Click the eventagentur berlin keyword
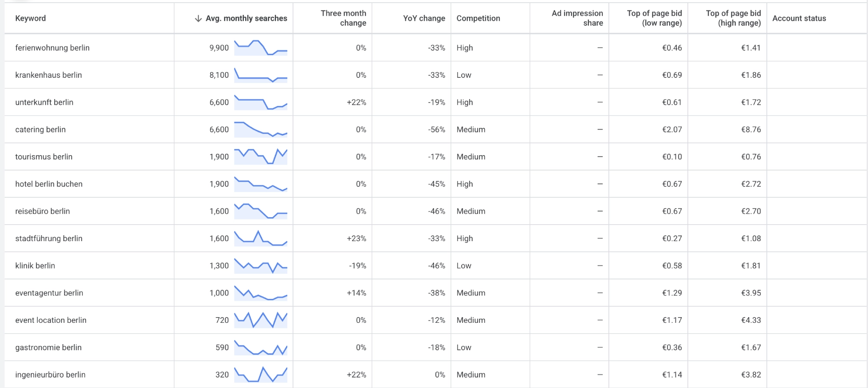 (x=49, y=293)
